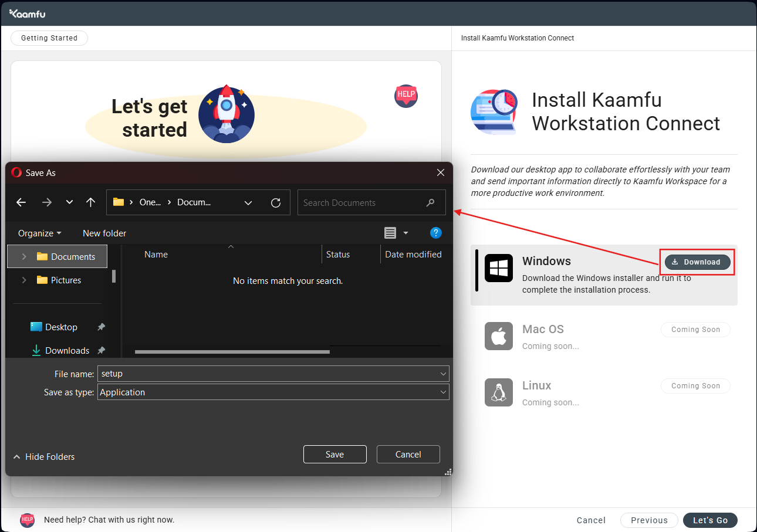Screen dimensions: 757x532
Task: Open the address bar path dropdown
Action: 248,203
